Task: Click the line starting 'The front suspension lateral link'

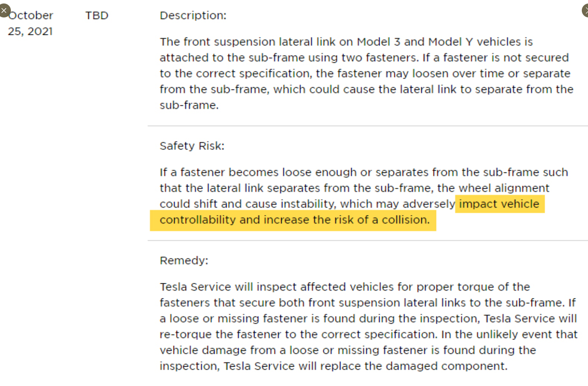Action: point(346,42)
